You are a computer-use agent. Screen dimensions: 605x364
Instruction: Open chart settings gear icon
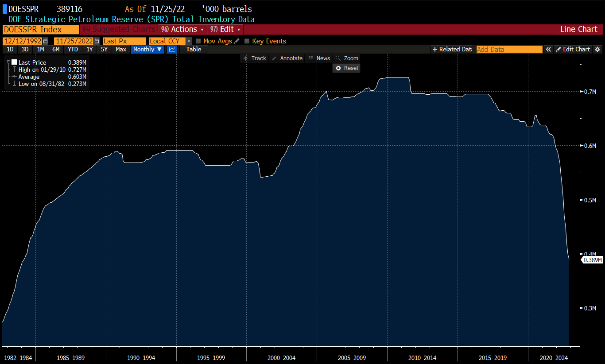(597, 49)
